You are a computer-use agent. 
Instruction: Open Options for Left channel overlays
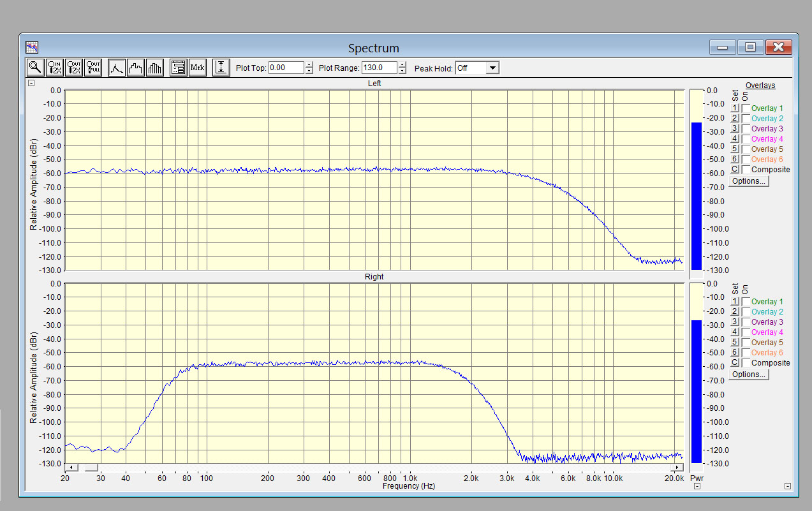pyautogui.click(x=749, y=181)
